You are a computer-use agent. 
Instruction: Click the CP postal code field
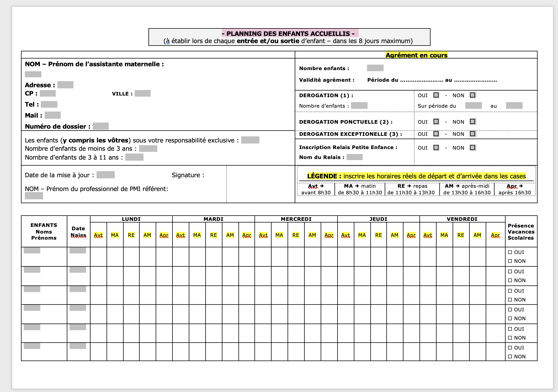click(x=48, y=93)
